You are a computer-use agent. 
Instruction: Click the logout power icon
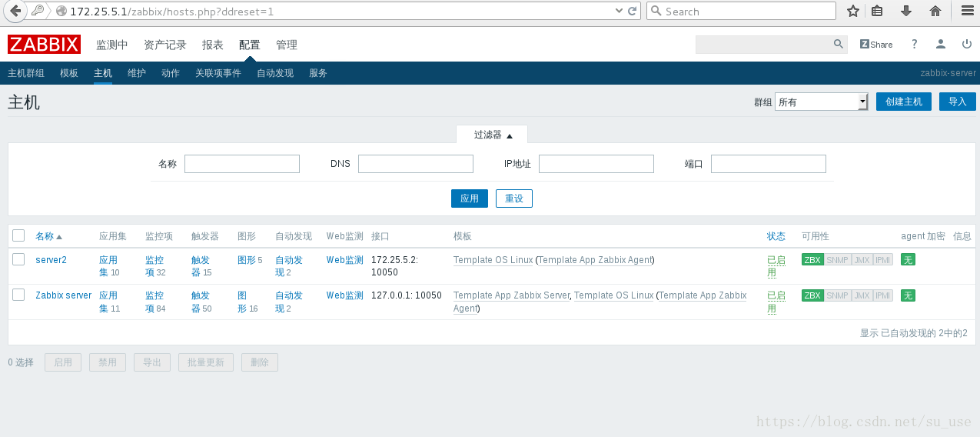[967, 45]
